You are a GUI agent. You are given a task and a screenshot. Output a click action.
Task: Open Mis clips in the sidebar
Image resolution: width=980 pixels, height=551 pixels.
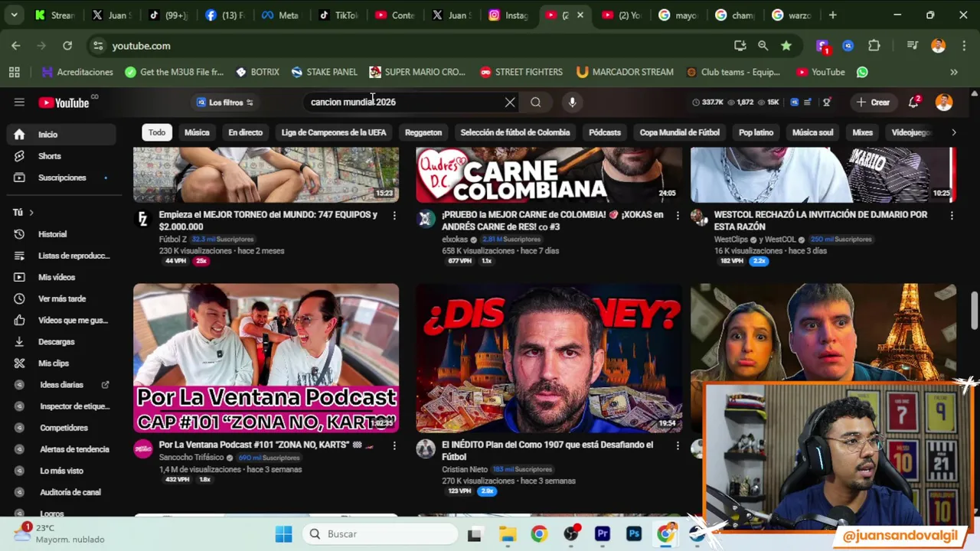61,364
